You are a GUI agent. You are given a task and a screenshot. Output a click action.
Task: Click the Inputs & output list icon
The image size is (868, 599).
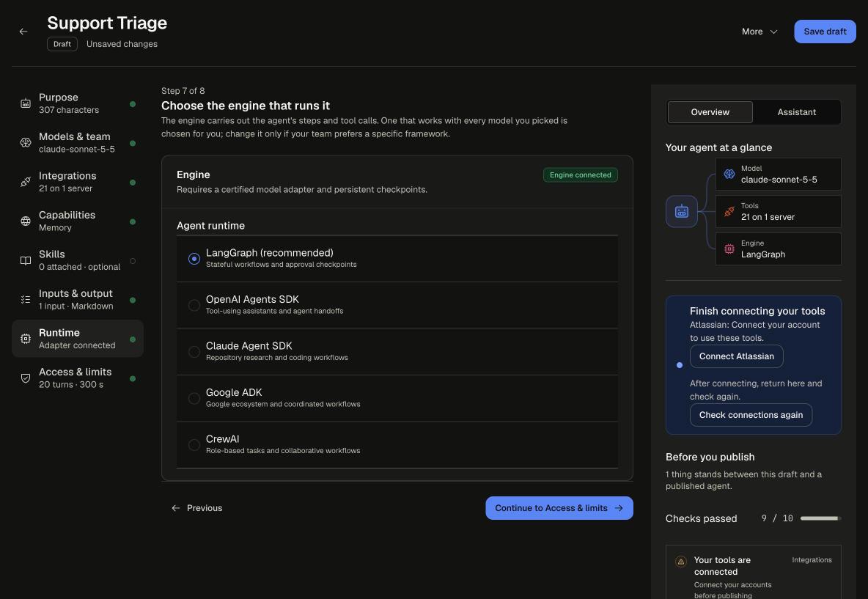[26, 299]
